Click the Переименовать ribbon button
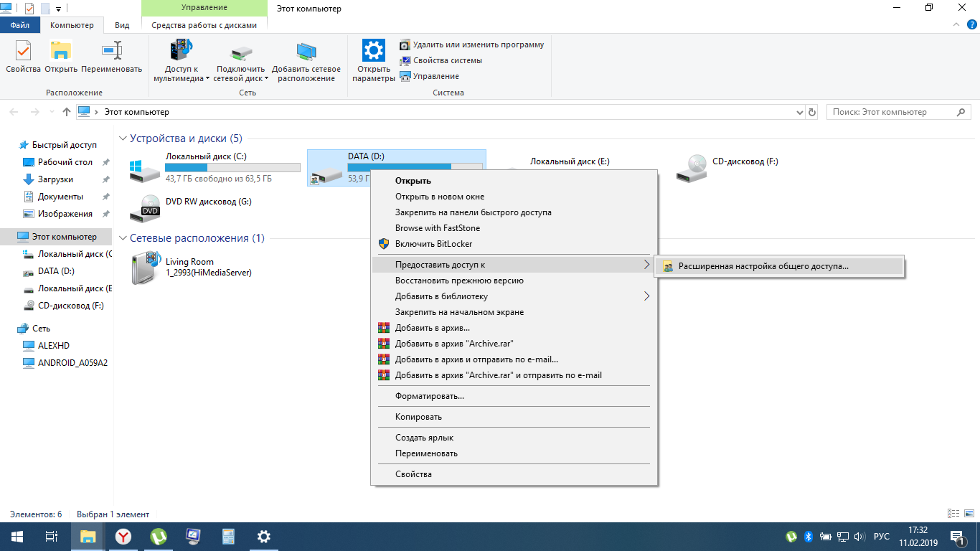 point(112,57)
